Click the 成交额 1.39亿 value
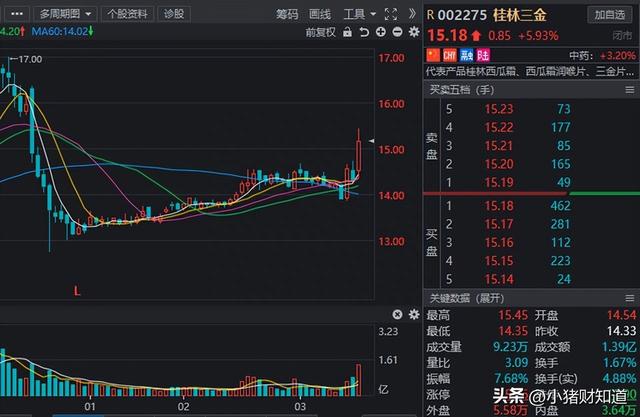This screenshot has height=417, width=640. tap(619, 347)
